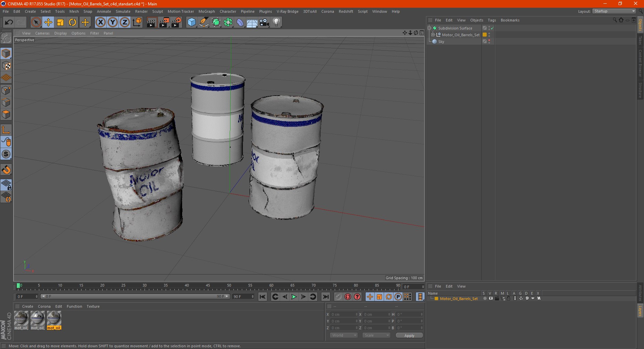The height and width of the screenshot is (349, 644).
Task: Toggle Z axis lock
Action: point(125,22)
